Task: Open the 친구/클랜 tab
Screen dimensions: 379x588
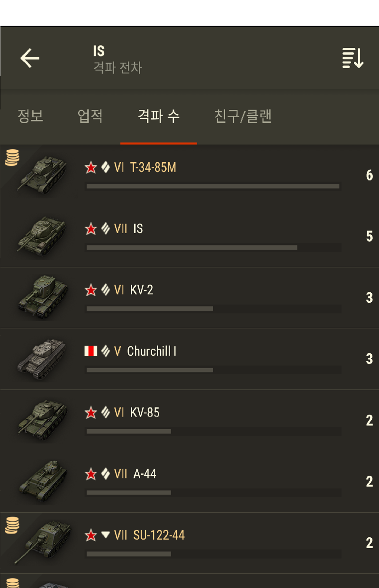Action: (243, 116)
